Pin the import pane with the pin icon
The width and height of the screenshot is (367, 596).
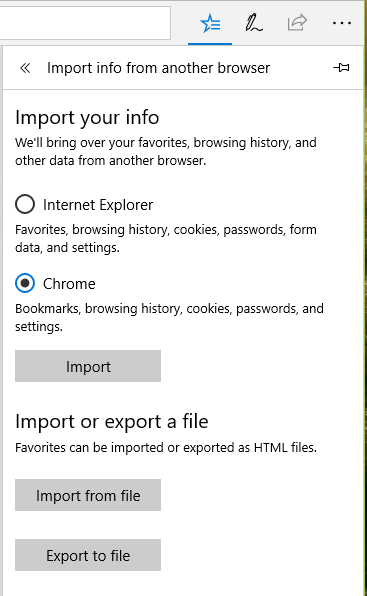(x=341, y=68)
